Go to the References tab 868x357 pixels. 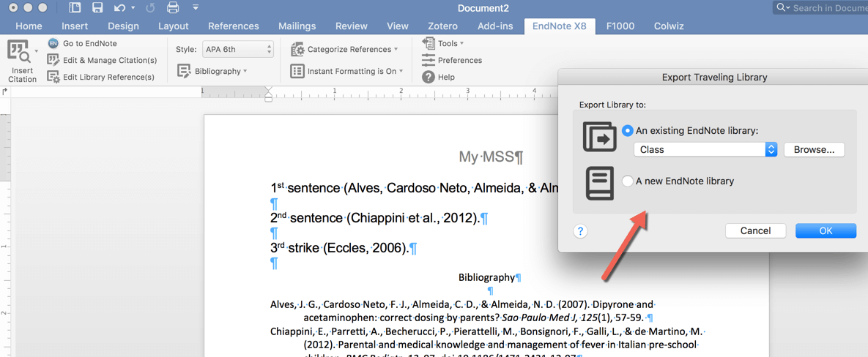point(234,26)
